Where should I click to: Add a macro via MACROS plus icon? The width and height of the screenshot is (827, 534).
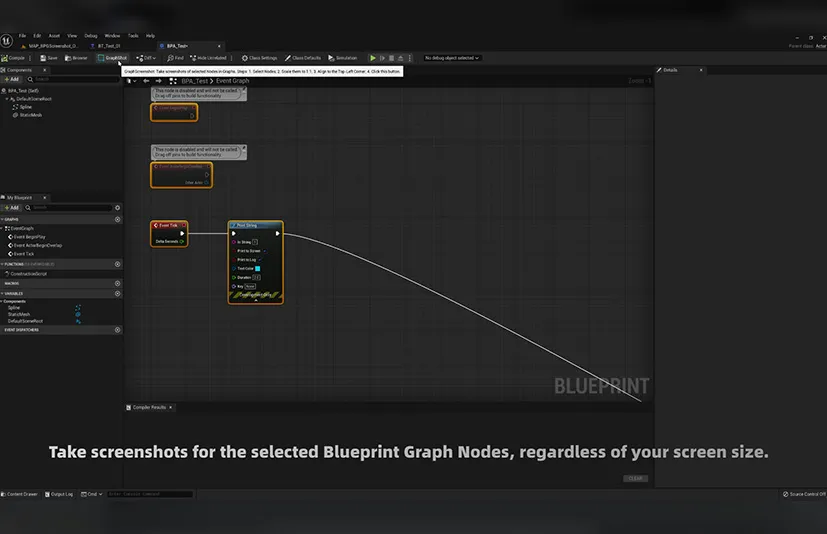118,283
